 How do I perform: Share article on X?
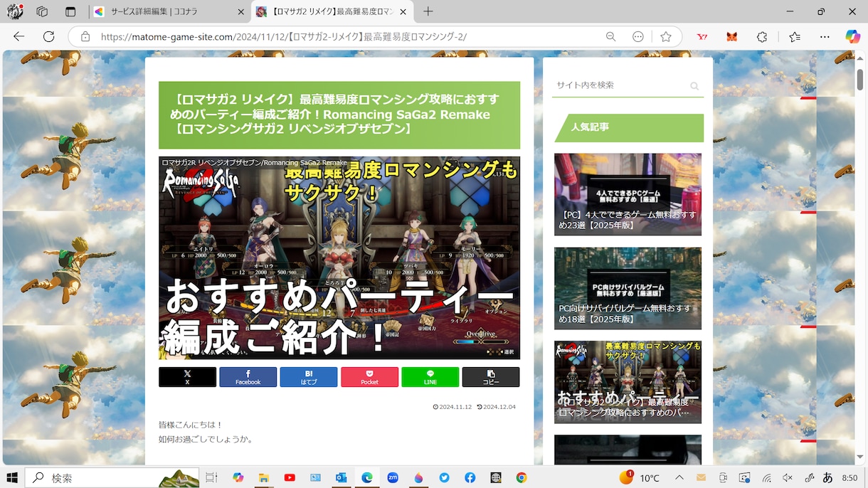tap(187, 377)
